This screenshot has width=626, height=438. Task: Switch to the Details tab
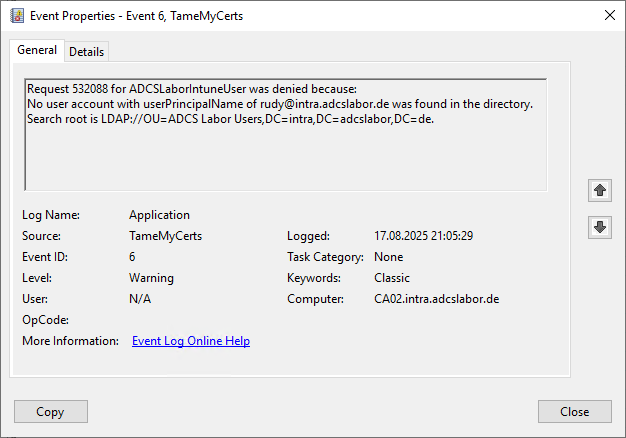pyautogui.click(x=87, y=52)
